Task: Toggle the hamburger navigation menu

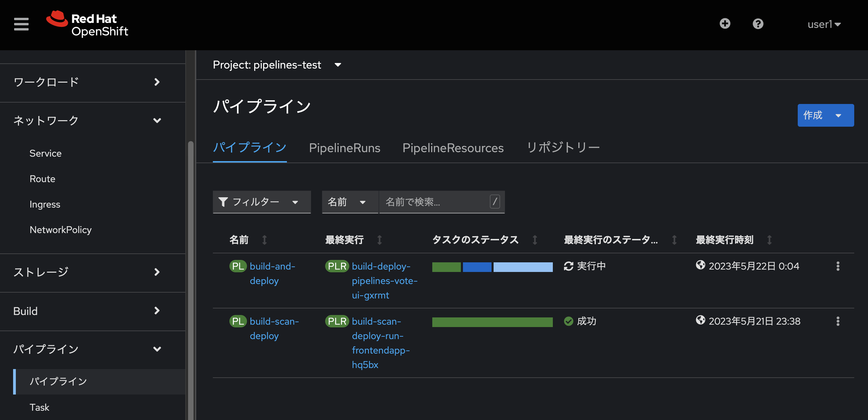Action: click(21, 24)
